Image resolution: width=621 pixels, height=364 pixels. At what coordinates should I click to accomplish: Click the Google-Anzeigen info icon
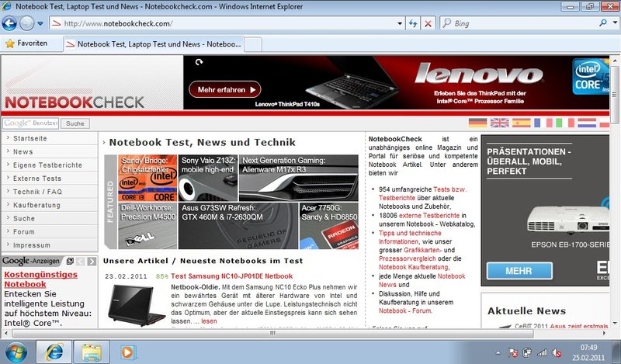pyautogui.click(x=70, y=261)
